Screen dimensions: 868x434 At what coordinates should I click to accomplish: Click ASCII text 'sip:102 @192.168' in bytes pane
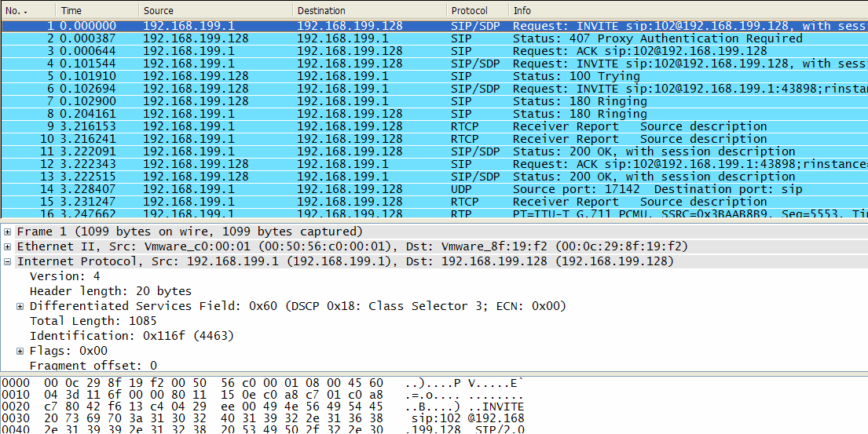[x=467, y=418]
